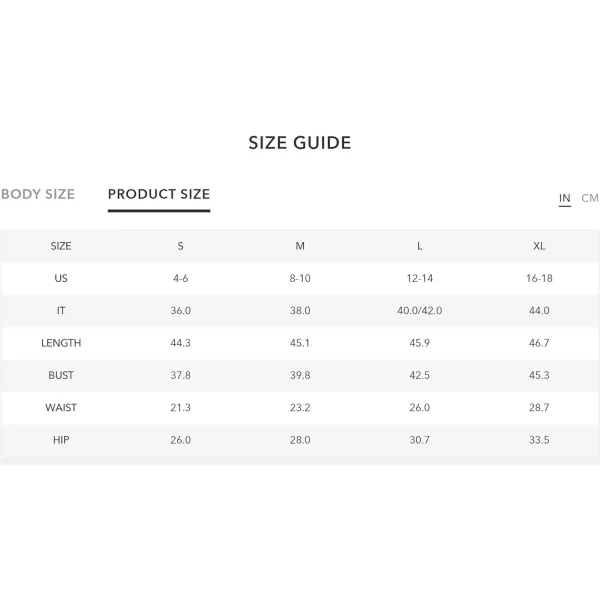Click the WAIST row label

click(x=61, y=408)
